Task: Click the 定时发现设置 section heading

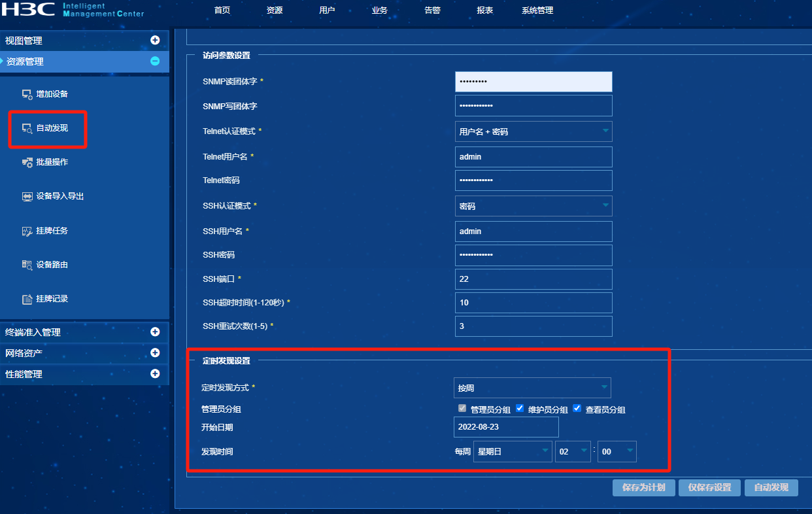Action: (x=226, y=360)
